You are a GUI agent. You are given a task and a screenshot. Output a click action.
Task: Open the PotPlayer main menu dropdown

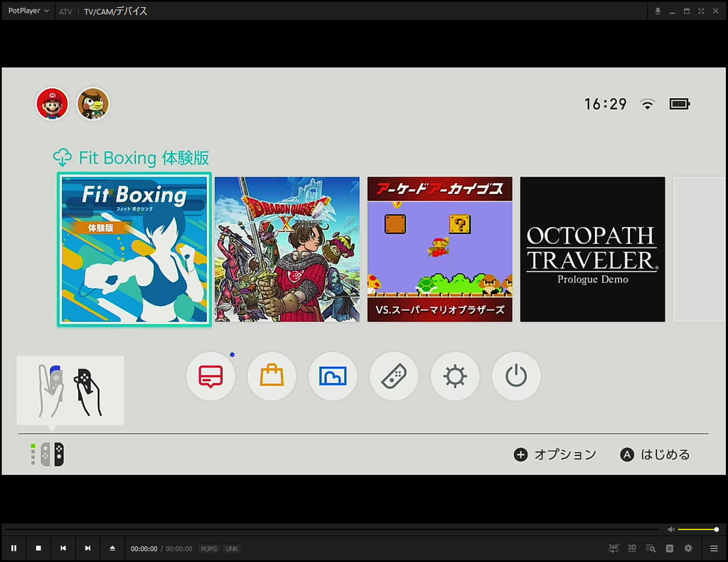tap(28, 11)
